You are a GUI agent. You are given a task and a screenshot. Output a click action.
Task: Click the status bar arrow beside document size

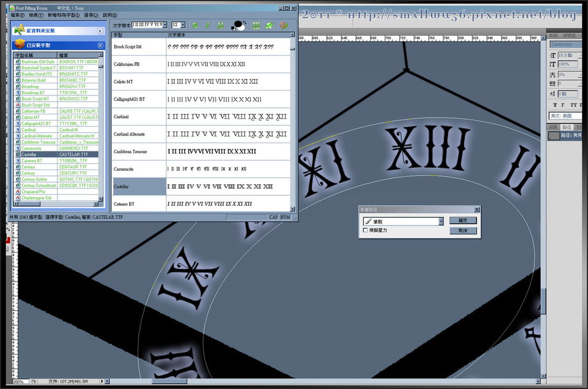click(x=102, y=381)
